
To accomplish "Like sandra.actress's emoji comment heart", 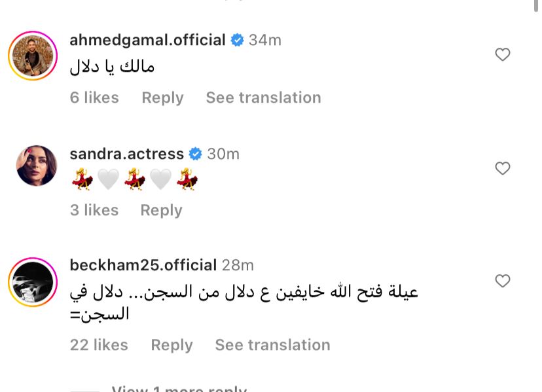I will coord(502,169).
